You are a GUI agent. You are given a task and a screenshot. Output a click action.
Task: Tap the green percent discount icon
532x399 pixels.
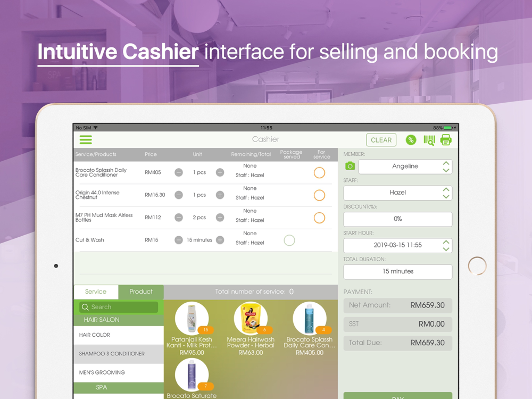coord(411,140)
